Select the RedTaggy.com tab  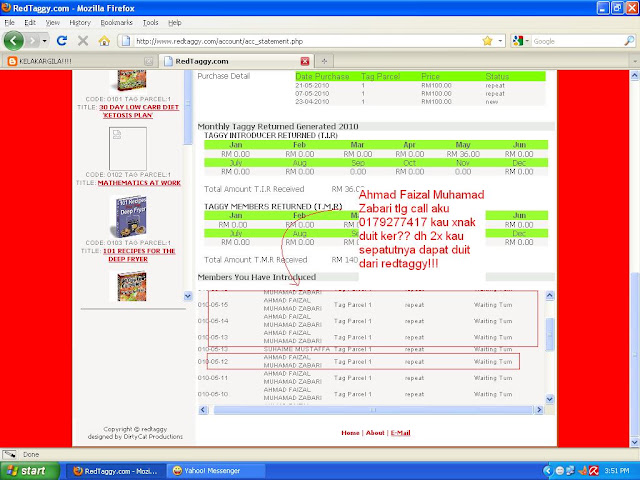[236, 61]
